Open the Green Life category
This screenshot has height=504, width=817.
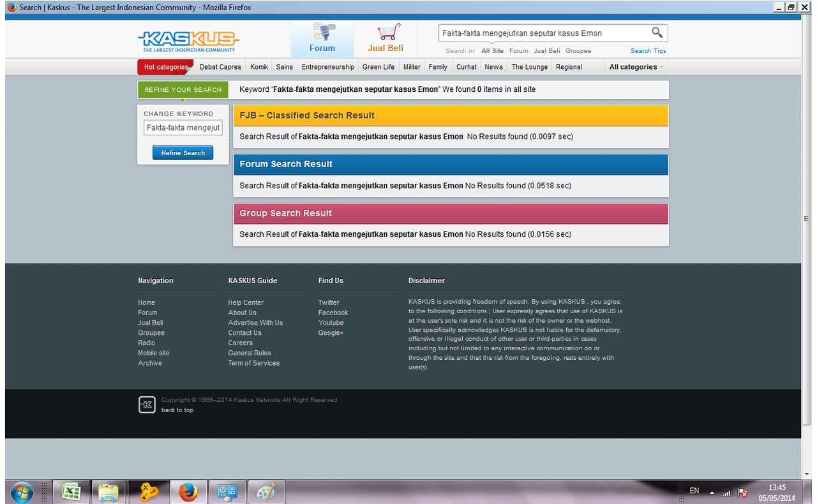(x=379, y=67)
